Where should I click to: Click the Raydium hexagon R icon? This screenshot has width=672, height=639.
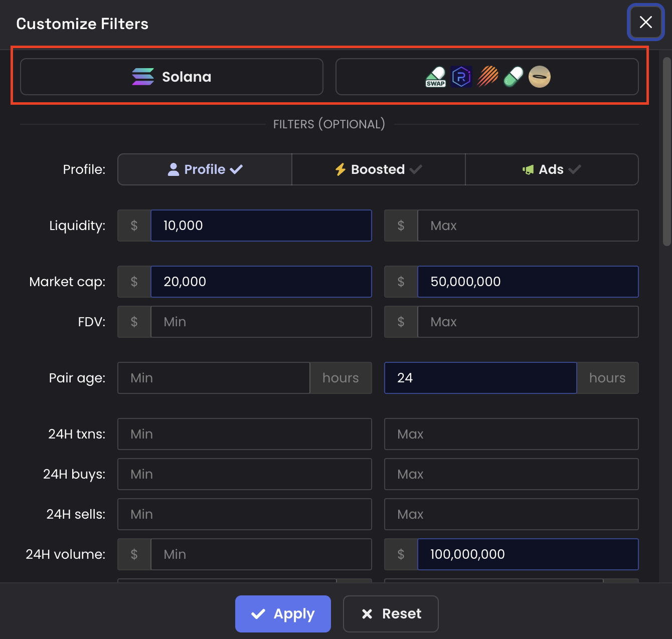(461, 77)
